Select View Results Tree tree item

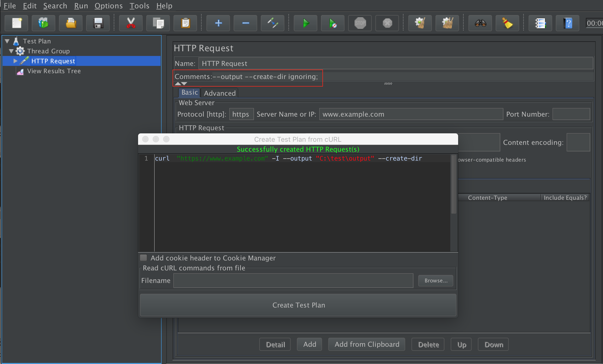(x=55, y=71)
